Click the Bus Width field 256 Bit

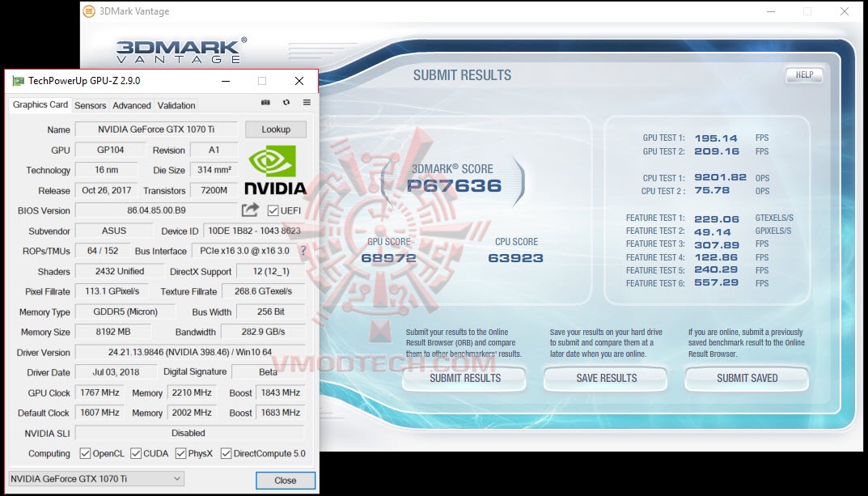click(271, 312)
